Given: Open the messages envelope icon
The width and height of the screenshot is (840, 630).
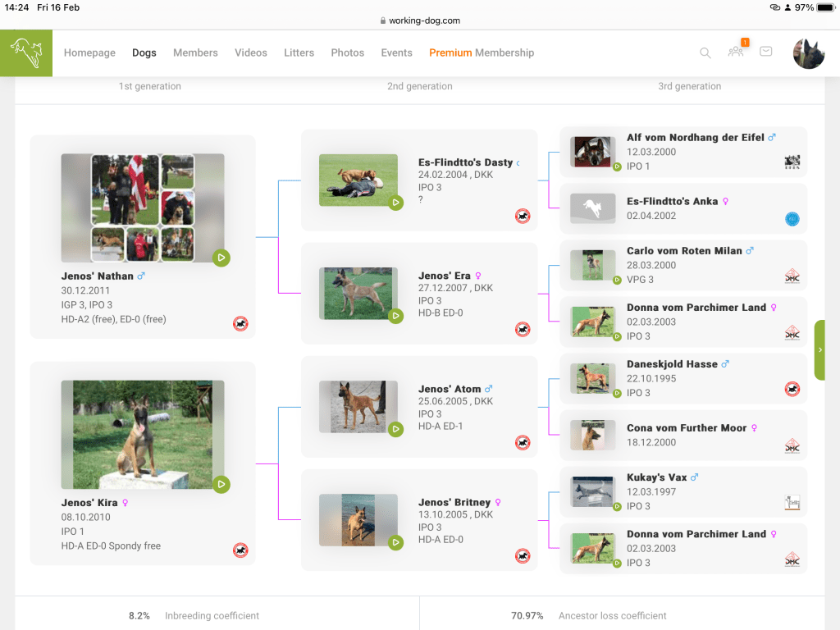Looking at the screenshot, I should (765, 52).
